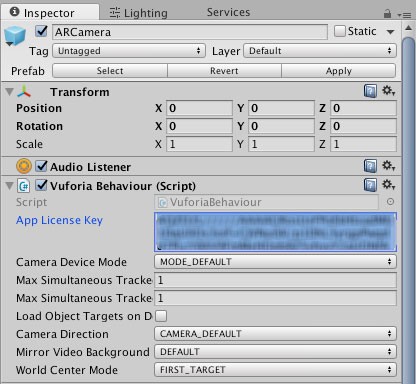Open the script object picker circle
The height and width of the screenshot is (384, 416).
(390, 202)
